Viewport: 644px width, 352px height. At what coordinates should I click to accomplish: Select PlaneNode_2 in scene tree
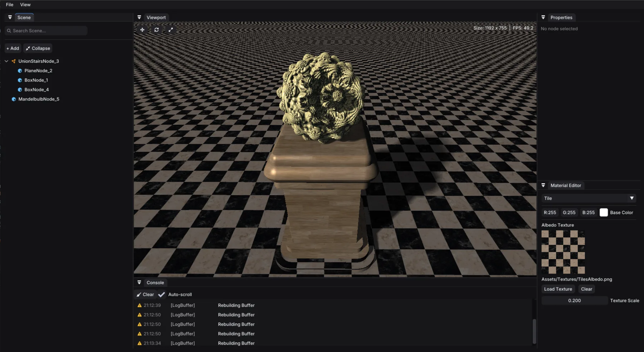pos(38,71)
